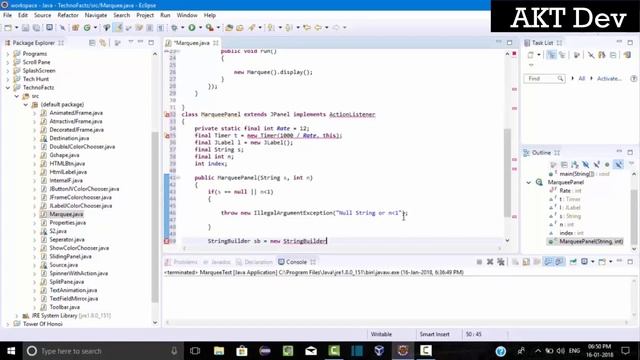Click the All filter link in Task List

click(x=582, y=78)
